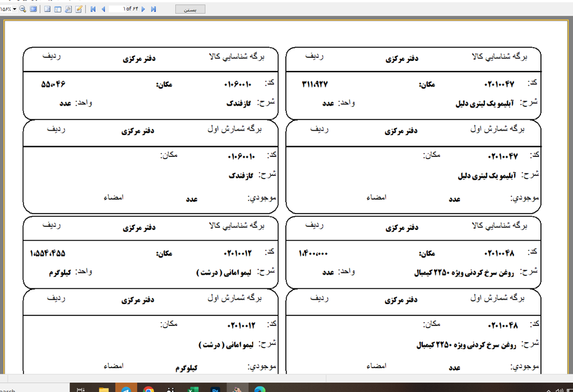The image size is (573, 392).
Task: Click ردیف label on لیمو امانی identification card
Action: (52, 225)
